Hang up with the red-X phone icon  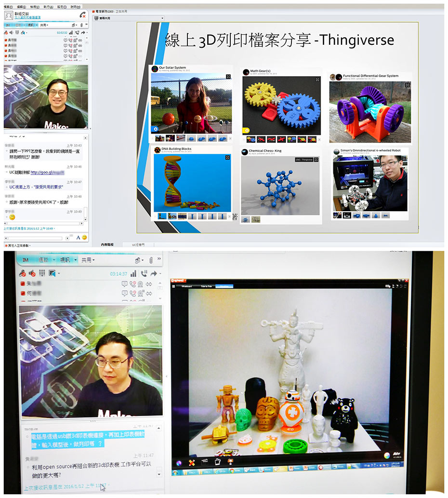[x=82, y=15]
